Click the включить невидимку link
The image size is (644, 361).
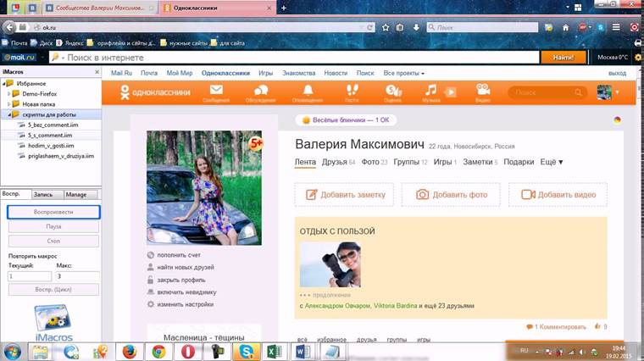pos(186,292)
